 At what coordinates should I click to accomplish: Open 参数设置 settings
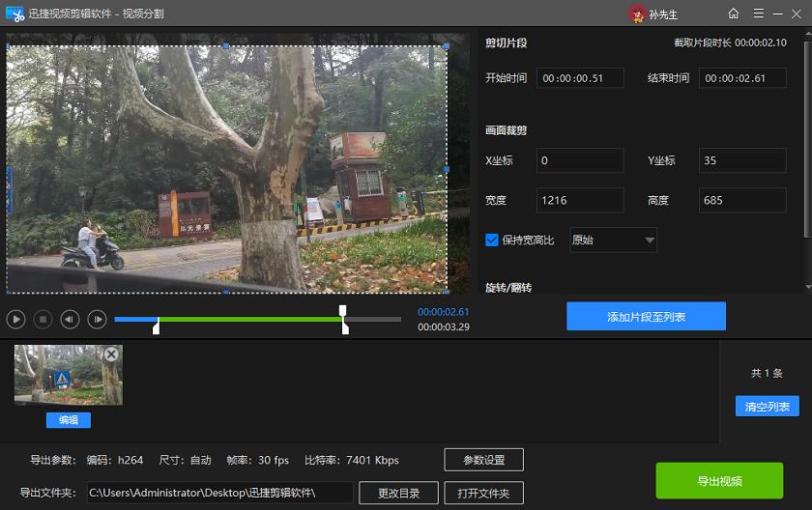coord(483,460)
